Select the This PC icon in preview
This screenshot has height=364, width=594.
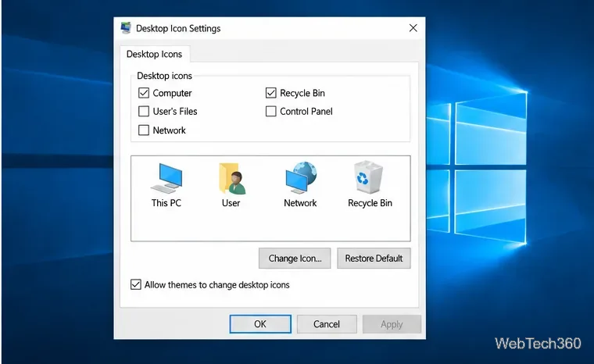click(166, 178)
